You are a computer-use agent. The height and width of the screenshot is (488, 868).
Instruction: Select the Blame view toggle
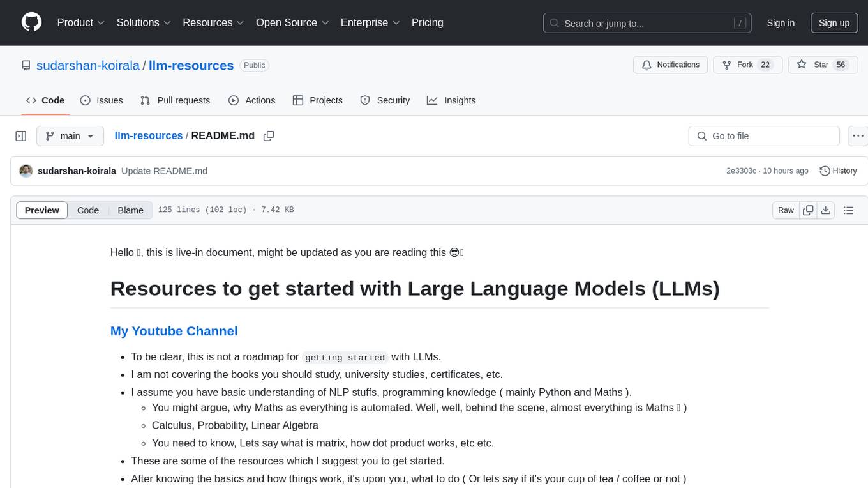point(131,210)
